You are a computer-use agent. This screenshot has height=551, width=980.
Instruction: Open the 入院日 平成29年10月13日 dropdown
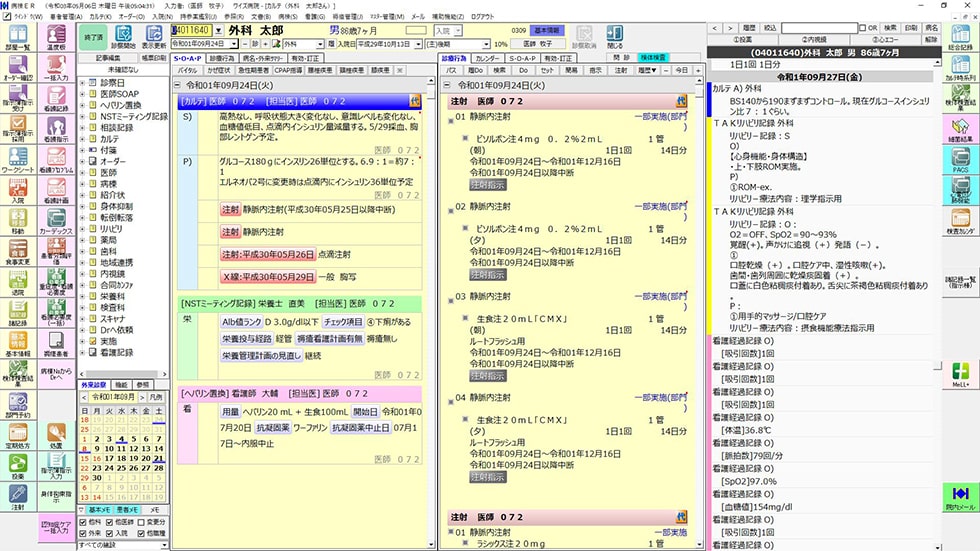pyautogui.click(x=418, y=44)
